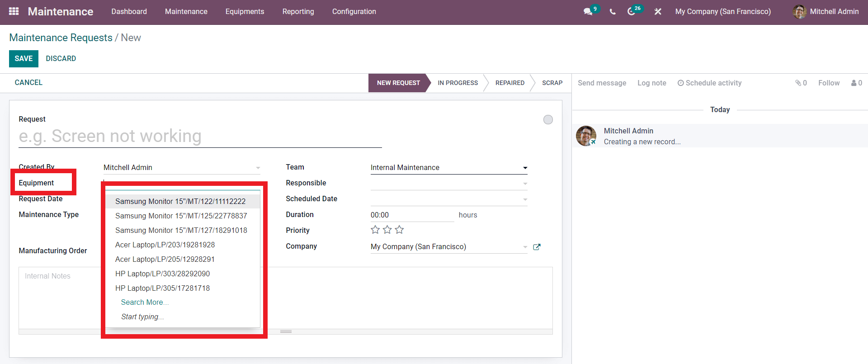This screenshot has width=868, height=364.
Task: Click Search More link in dropdown
Action: [x=145, y=303]
